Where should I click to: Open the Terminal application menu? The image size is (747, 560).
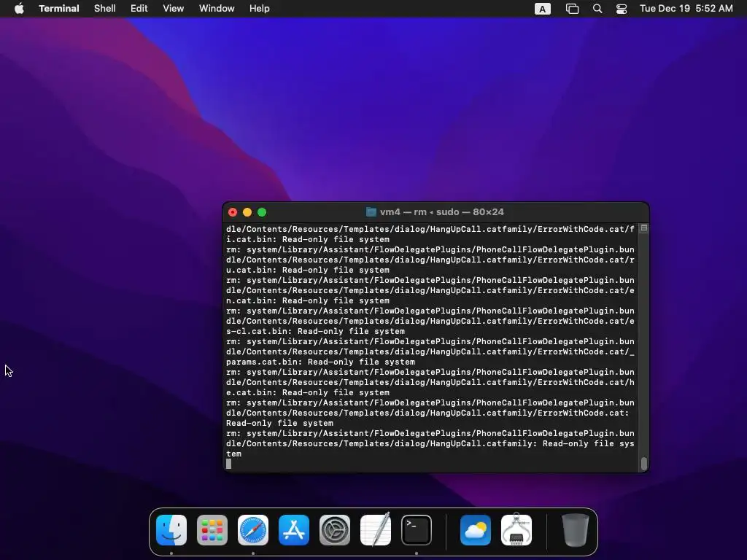point(59,9)
